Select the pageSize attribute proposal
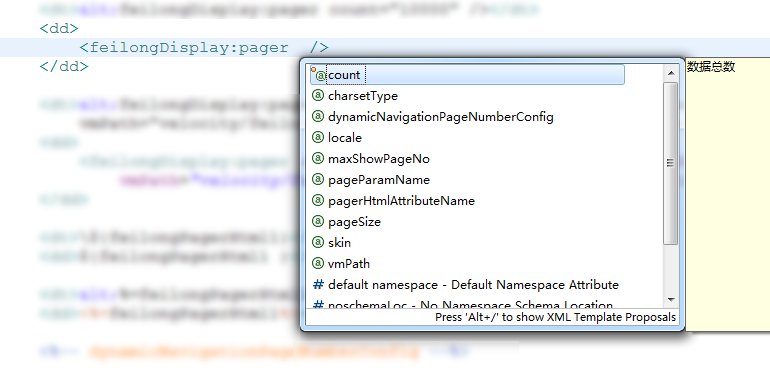This screenshot has width=770, height=368. (x=354, y=222)
